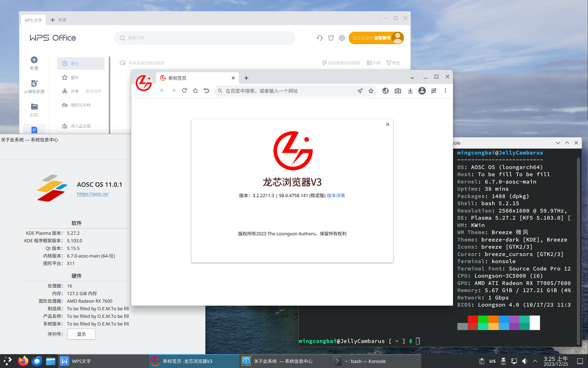Open a new browser tab with plus button

(x=246, y=78)
